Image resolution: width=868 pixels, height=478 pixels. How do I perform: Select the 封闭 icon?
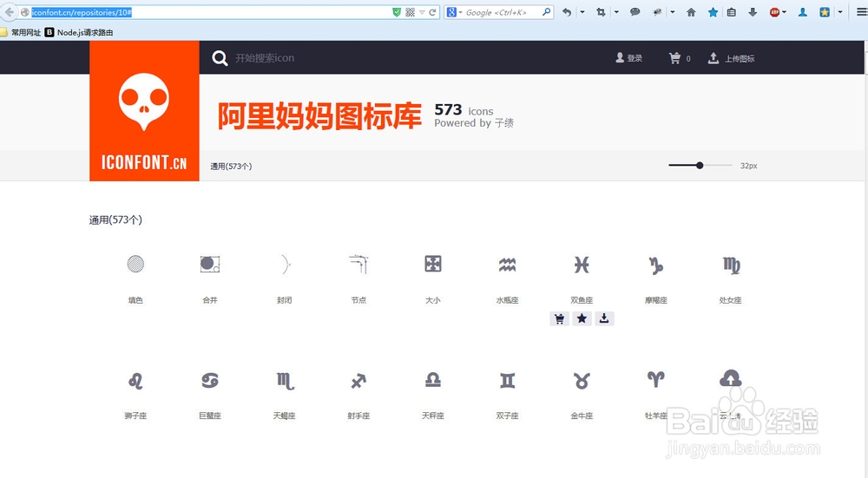285,265
